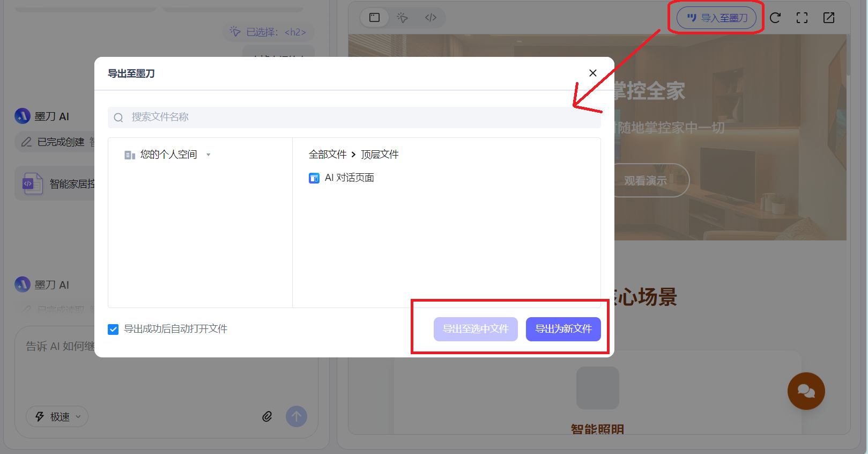Click the 搜索文件名称 search field
Viewport: 868px width, 454px height.
coord(354,117)
